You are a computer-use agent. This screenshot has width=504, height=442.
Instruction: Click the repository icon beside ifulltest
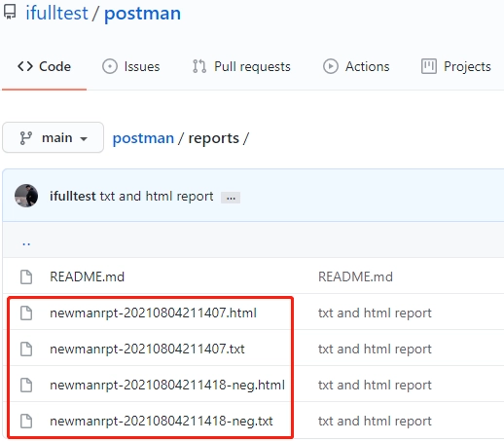click(10, 12)
